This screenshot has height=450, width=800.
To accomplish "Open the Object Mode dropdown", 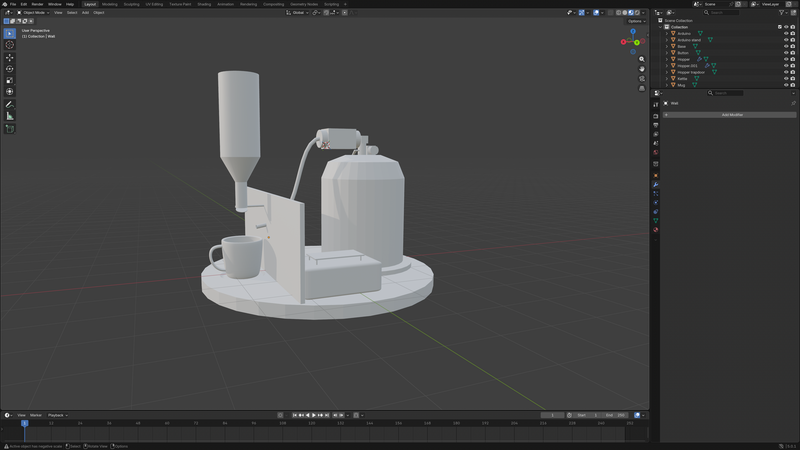I will coord(33,13).
